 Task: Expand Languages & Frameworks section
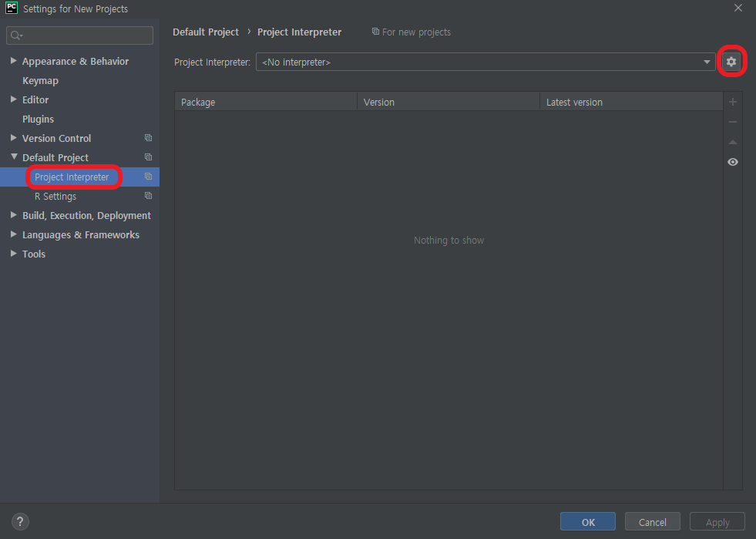[x=14, y=234]
